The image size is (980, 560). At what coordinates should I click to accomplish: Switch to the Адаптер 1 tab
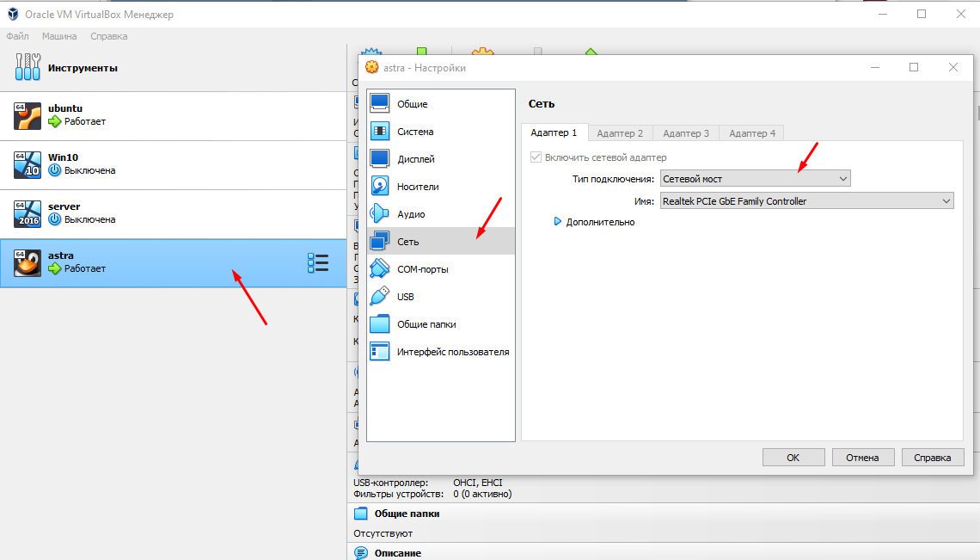pos(554,132)
